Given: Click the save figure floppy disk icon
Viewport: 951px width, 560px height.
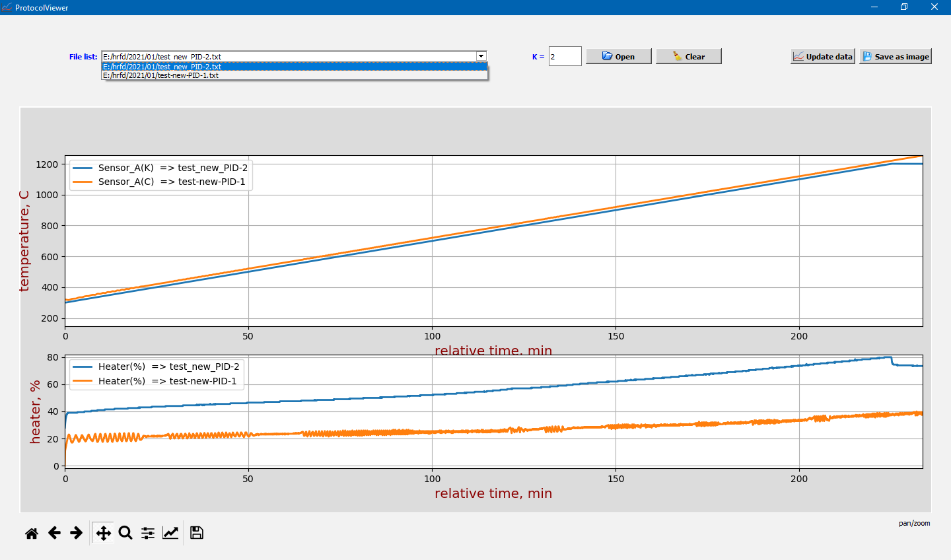Looking at the screenshot, I should click(196, 533).
